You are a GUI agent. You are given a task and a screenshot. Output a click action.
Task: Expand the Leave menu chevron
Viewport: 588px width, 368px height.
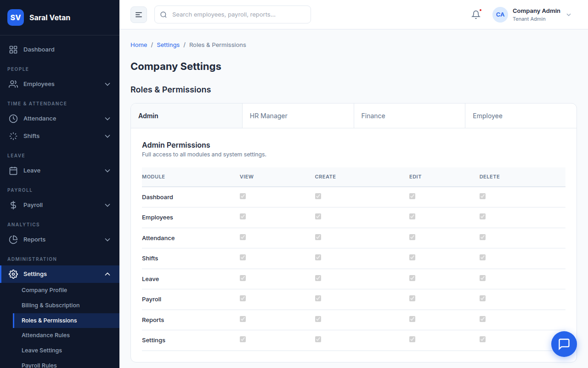pyautogui.click(x=107, y=171)
